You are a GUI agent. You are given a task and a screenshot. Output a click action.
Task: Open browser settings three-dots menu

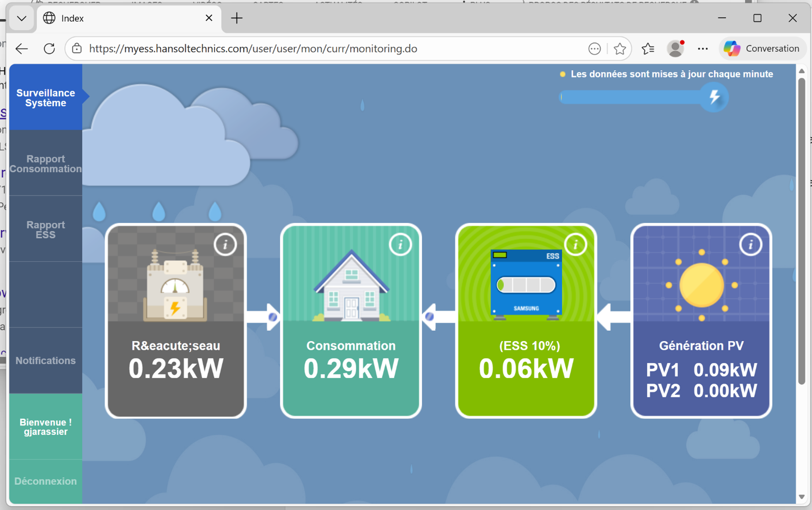tap(703, 49)
